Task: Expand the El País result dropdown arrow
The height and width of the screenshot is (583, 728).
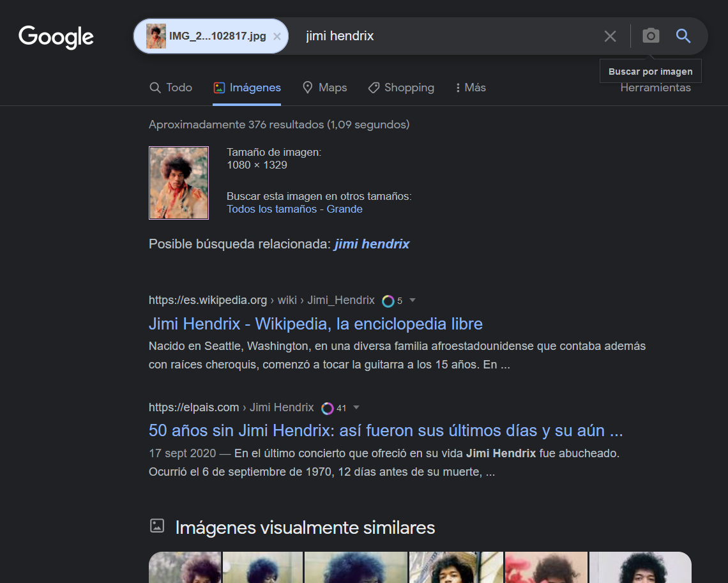Action: 356,407
